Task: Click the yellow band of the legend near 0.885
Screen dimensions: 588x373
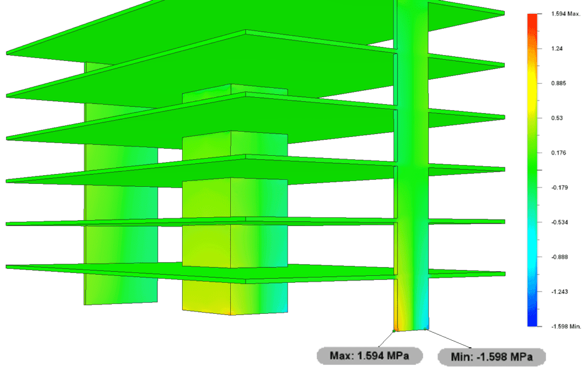Action: click(x=532, y=83)
